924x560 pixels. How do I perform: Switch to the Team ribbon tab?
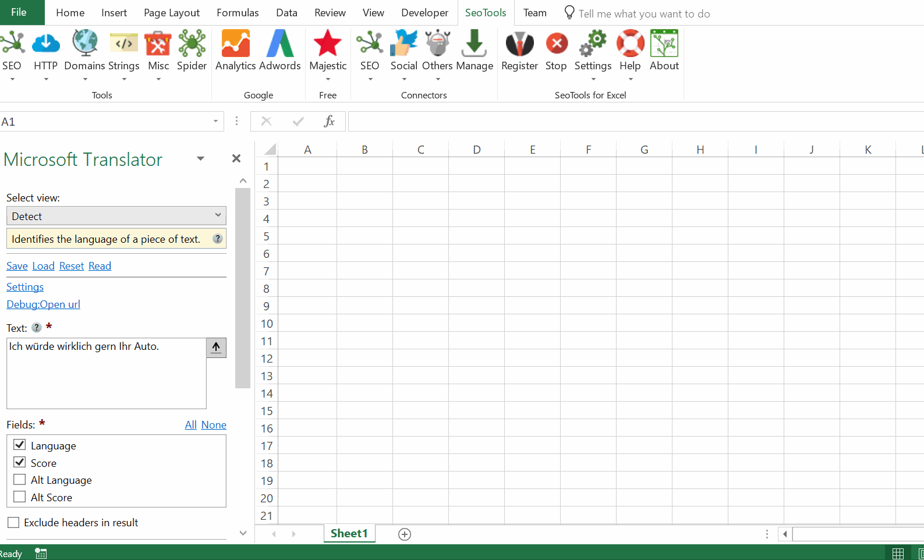click(x=534, y=13)
